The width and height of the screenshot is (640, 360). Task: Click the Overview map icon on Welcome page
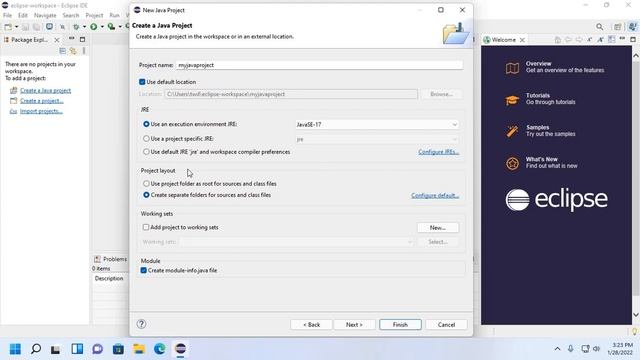[512, 68]
